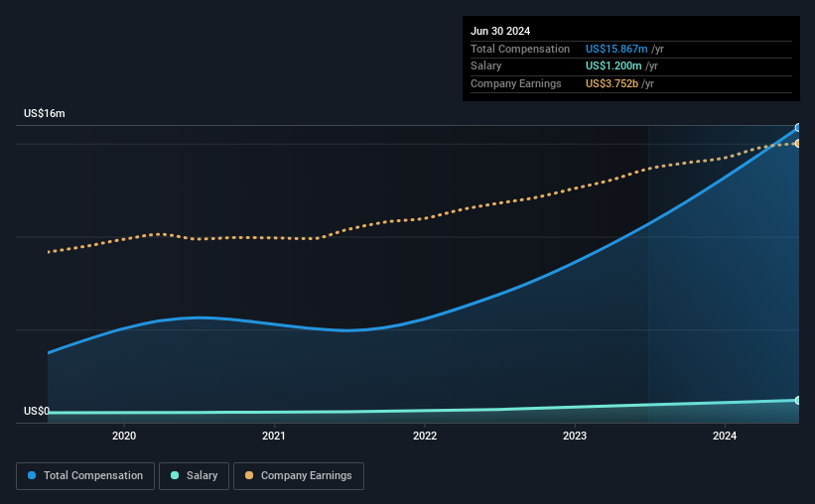Viewport: 815px width, 504px height.
Task: Click the US$16m y-axis label
Action: pyautogui.click(x=45, y=113)
